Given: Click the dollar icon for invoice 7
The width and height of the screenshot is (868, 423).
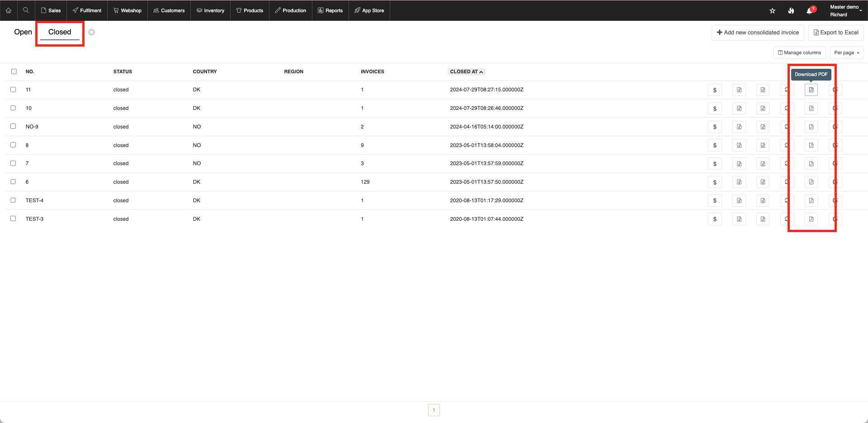Looking at the screenshot, I should click(715, 164).
